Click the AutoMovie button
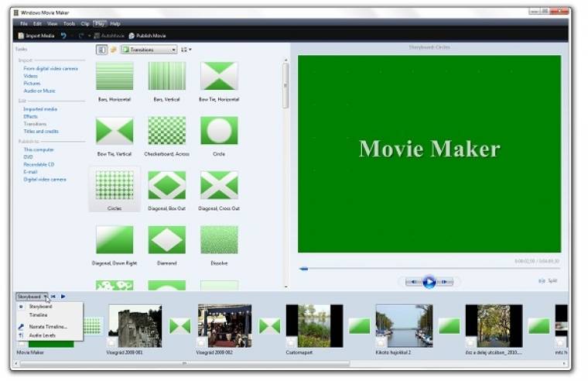This screenshot has width=588, height=381. tap(109, 36)
